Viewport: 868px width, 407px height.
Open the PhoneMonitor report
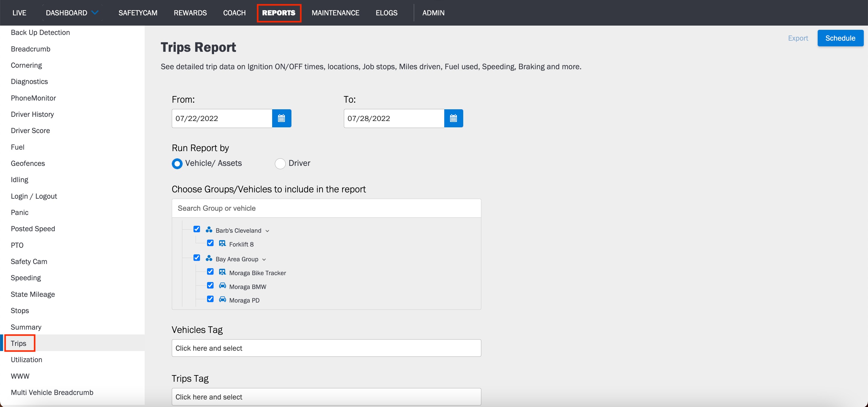click(33, 98)
